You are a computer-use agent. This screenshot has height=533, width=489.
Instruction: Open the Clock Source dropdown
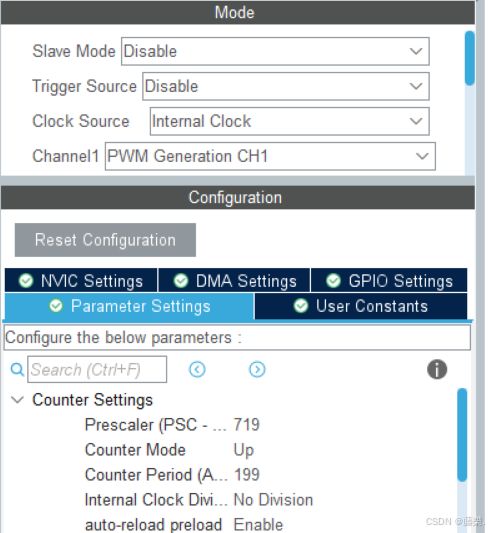290,121
